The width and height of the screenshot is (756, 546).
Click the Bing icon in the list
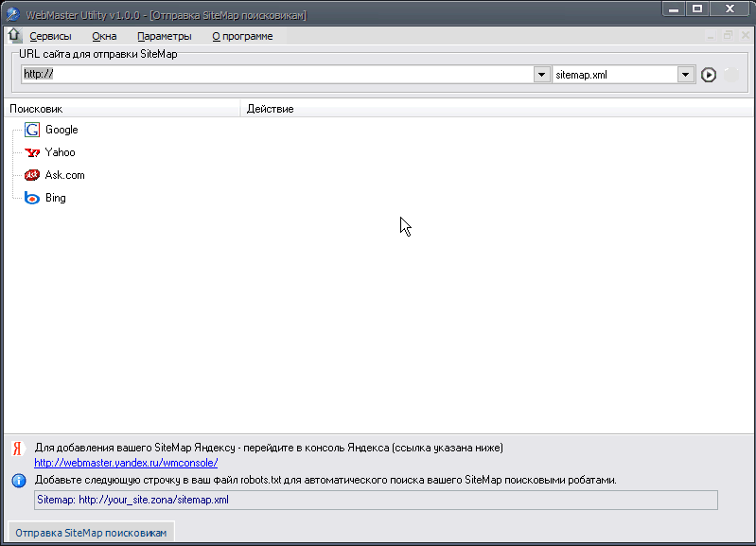tap(32, 198)
